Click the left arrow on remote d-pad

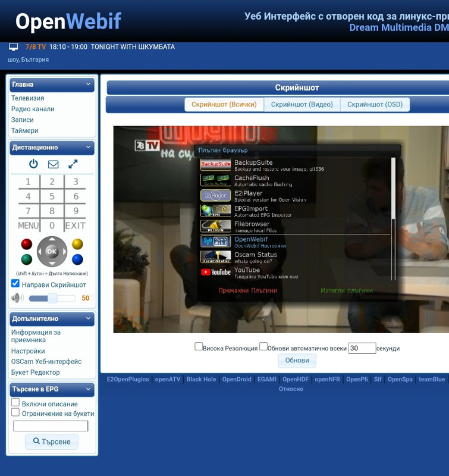39,251
